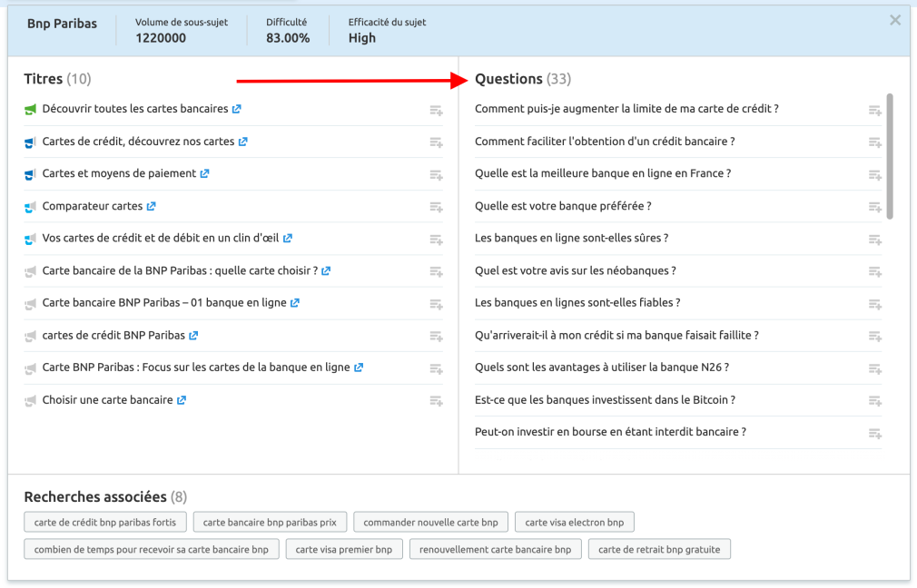Click the 'Titres' section heading

click(44, 79)
